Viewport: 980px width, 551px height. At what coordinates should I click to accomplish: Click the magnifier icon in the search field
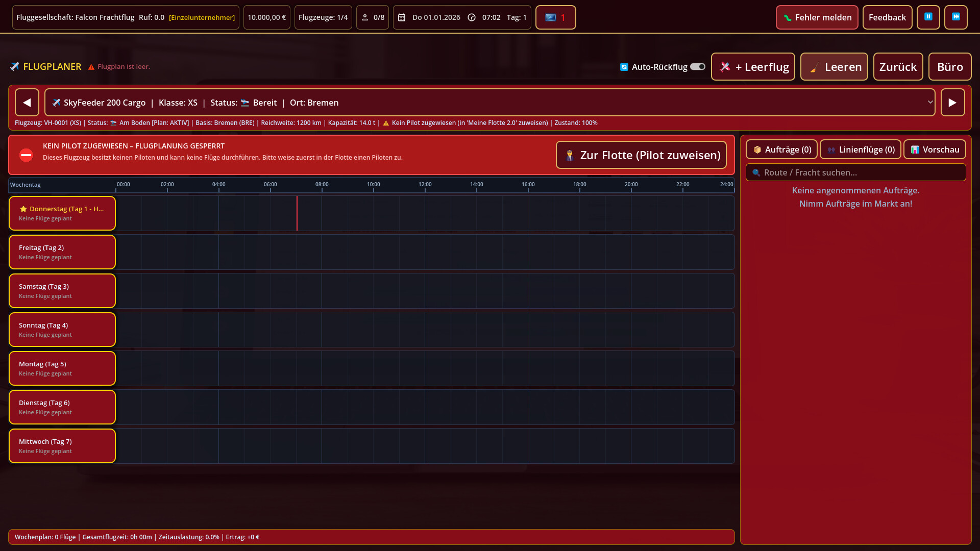point(756,172)
